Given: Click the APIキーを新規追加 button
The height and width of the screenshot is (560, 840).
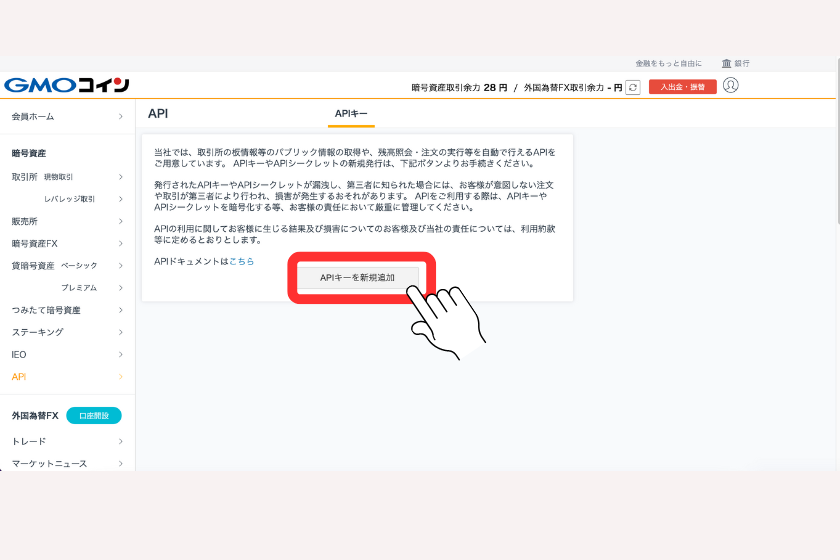Looking at the screenshot, I should (357, 277).
